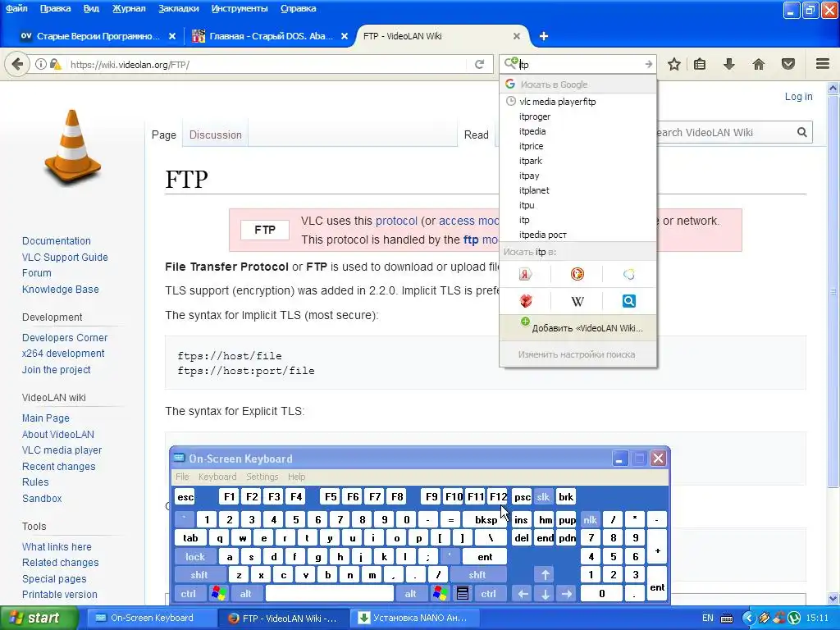Search with the blue magnifier engine icon
Viewport: 840px width, 630px height.
point(629,301)
